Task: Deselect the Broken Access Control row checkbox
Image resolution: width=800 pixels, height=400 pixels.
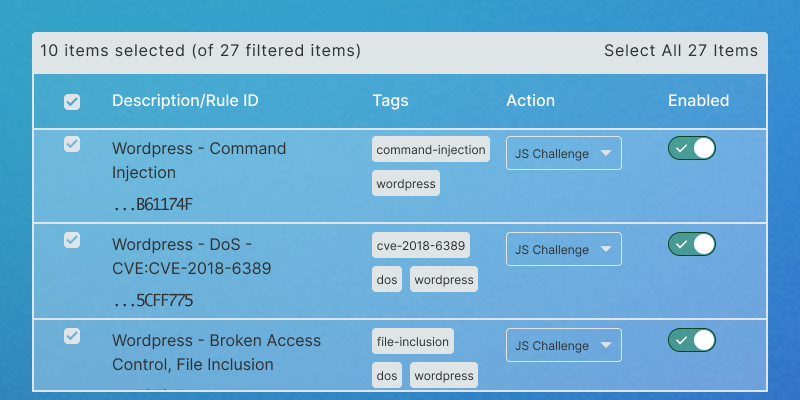Action: tap(72, 336)
